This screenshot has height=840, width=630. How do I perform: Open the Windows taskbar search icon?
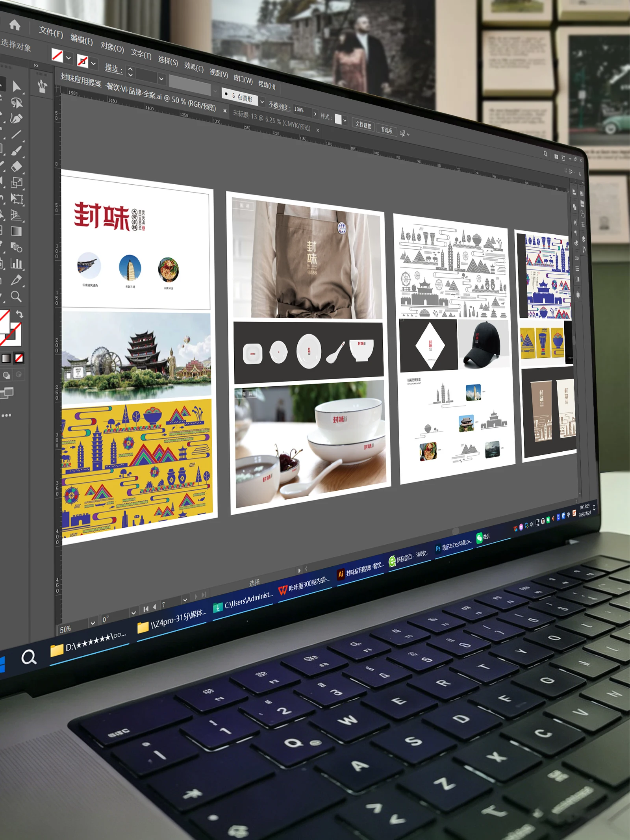[x=28, y=657]
